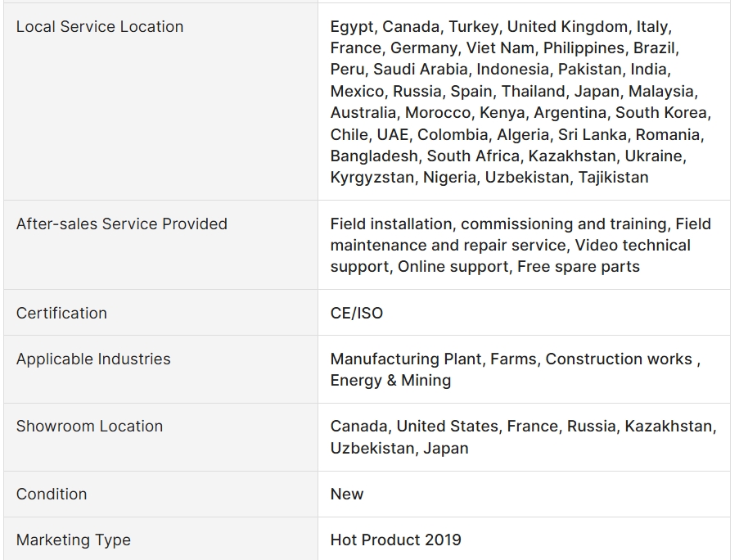Screen dimensions: 739x560
Task: Click the Manufacturing Plant text
Action: tap(406, 359)
